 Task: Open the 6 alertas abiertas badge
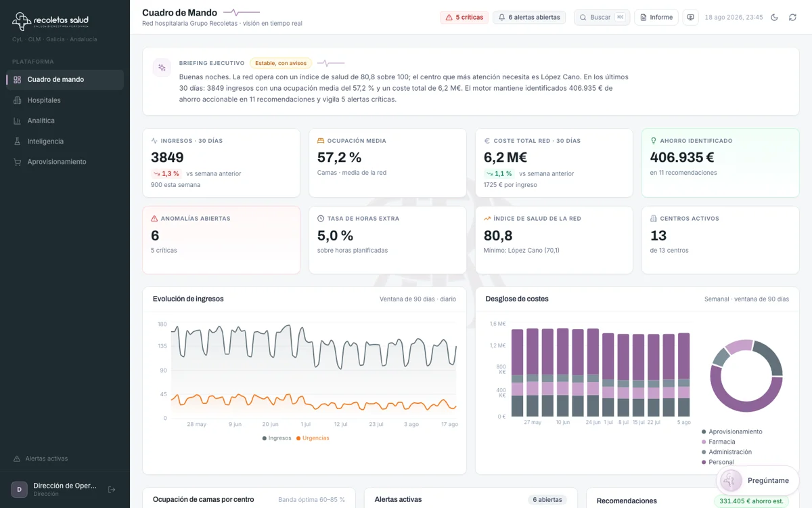(x=529, y=18)
